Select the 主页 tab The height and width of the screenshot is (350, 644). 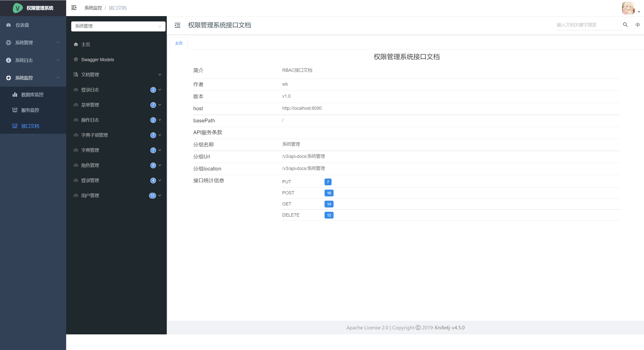[x=179, y=43]
